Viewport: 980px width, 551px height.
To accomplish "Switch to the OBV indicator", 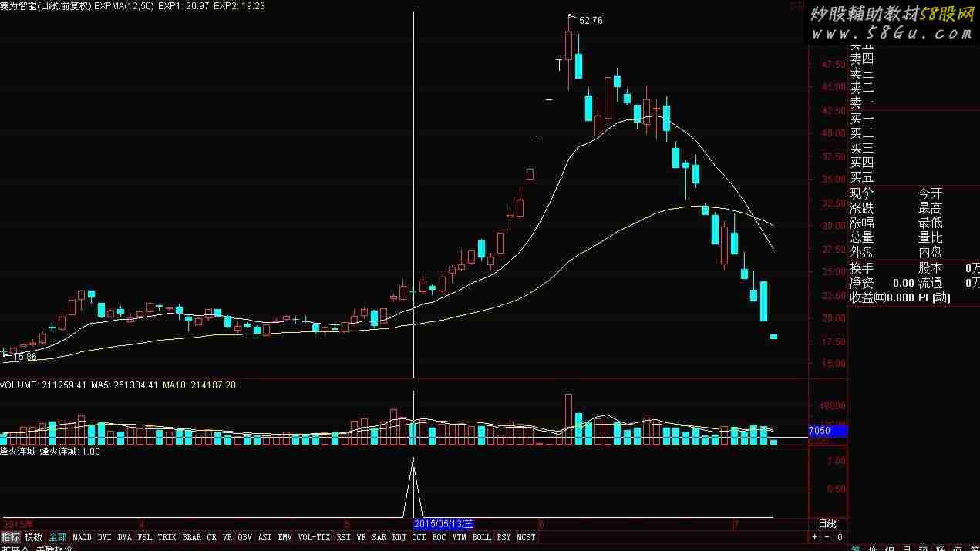I will (x=245, y=537).
